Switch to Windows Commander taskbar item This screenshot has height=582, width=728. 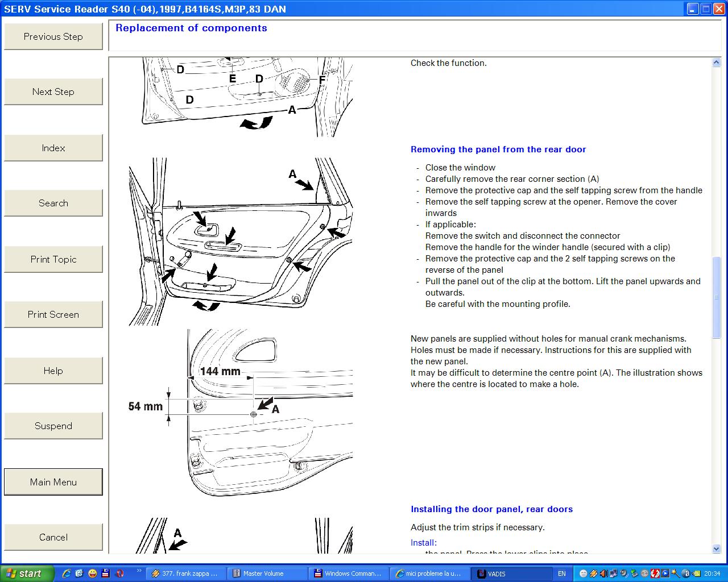coord(349,573)
